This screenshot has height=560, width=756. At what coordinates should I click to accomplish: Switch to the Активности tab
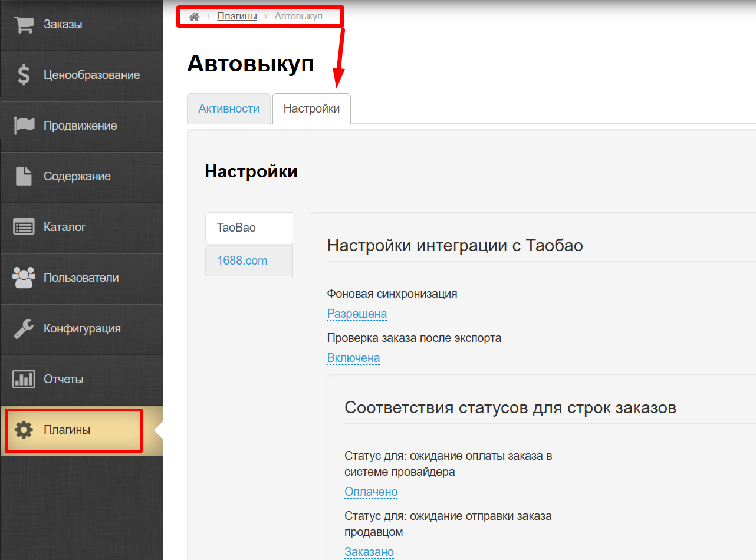(229, 108)
